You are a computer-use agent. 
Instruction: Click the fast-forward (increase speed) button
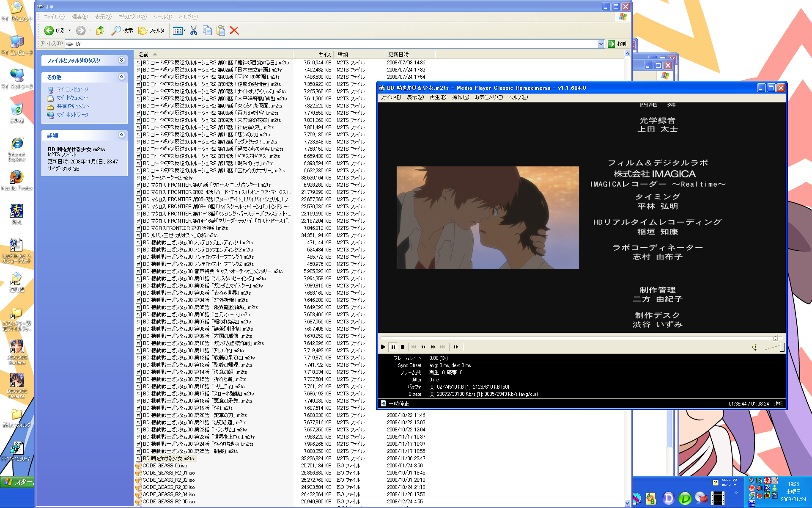[433, 347]
